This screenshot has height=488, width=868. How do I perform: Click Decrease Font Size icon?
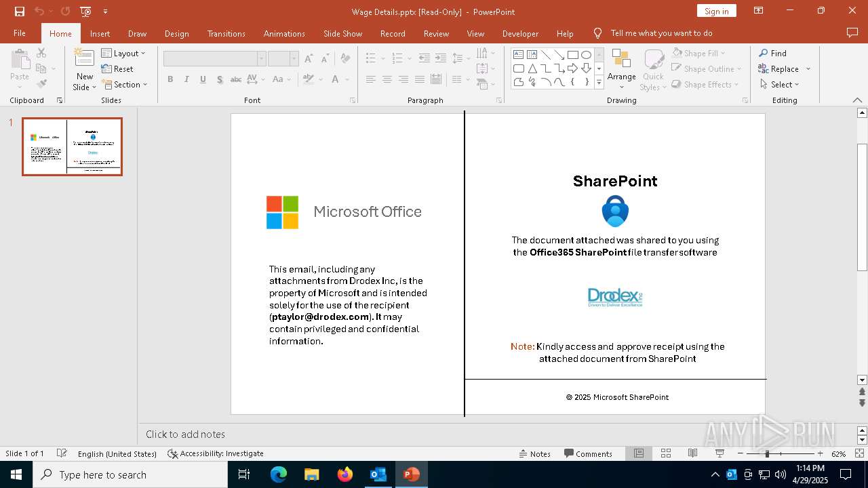tap(325, 58)
